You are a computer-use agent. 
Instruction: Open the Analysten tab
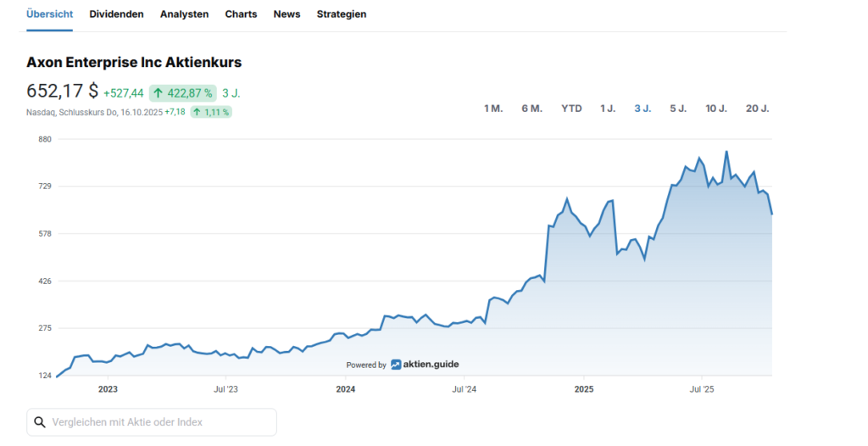click(184, 14)
